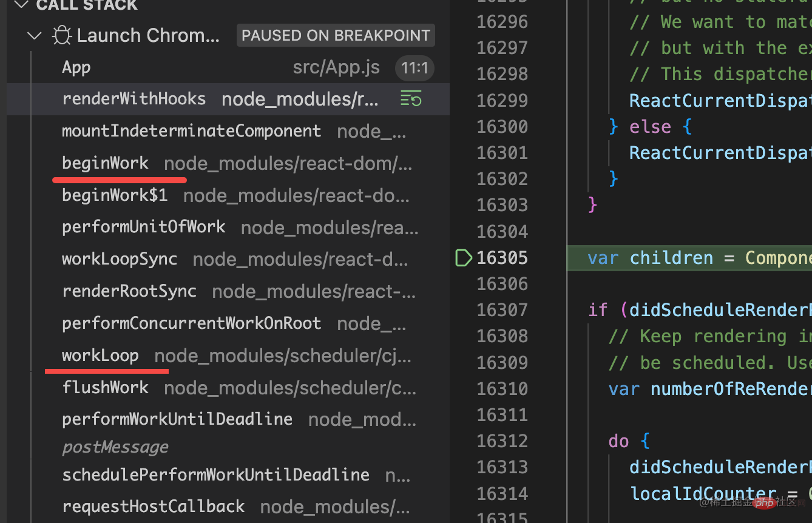
Task: Select the beginWork$1 stack frame
Action: click(228, 195)
